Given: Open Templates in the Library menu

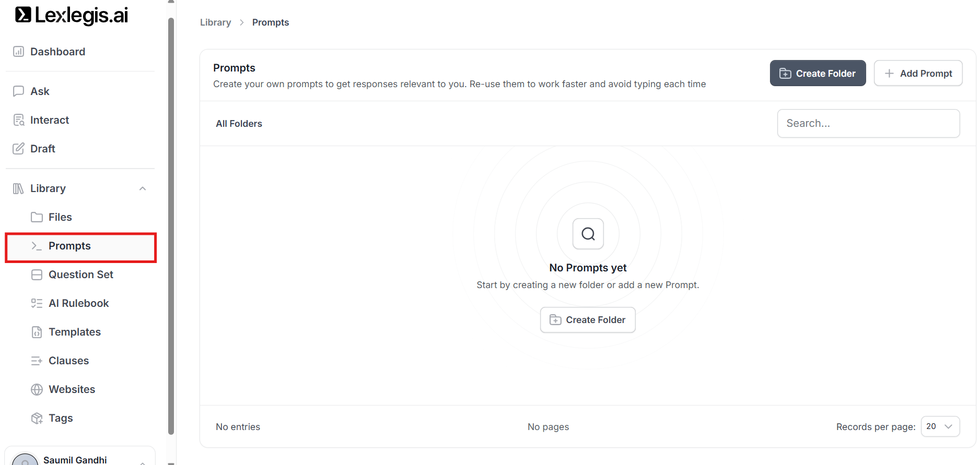Looking at the screenshot, I should 75,332.
